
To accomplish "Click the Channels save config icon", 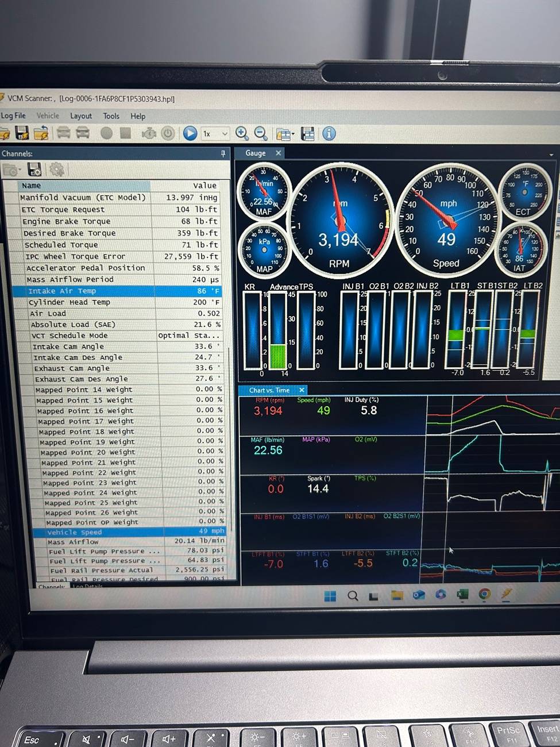I will 34,169.
